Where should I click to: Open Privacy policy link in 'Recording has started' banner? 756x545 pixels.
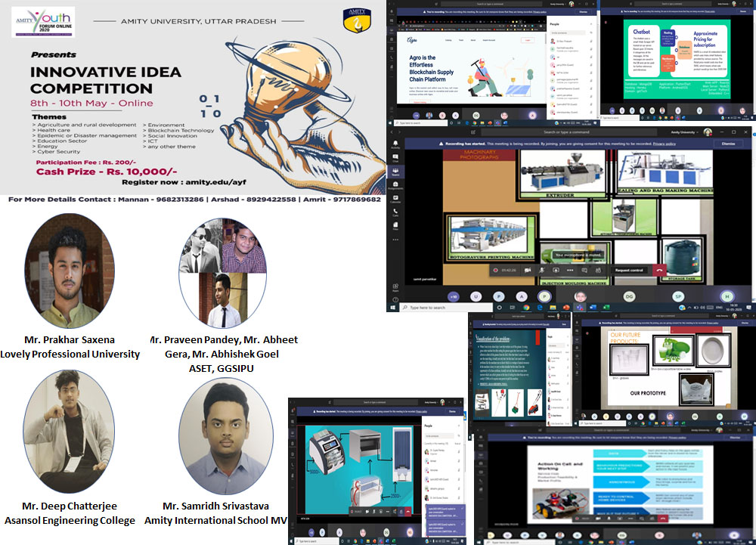click(x=664, y=144)
